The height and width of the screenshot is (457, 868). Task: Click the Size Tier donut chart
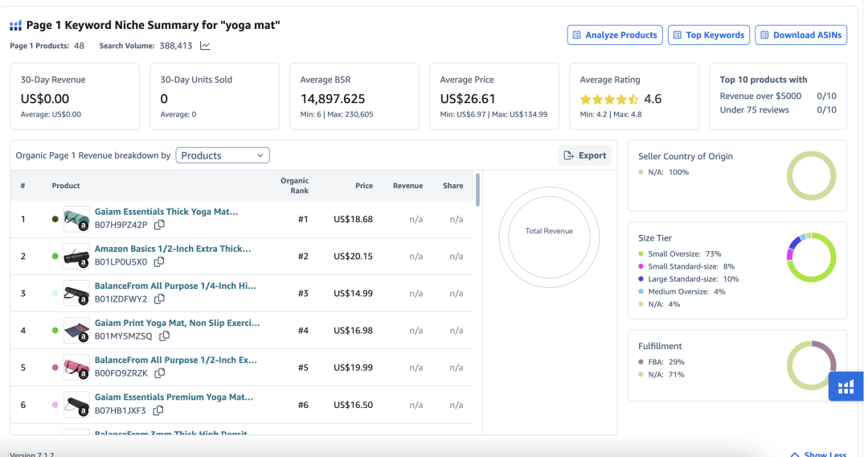click(811, 258)
